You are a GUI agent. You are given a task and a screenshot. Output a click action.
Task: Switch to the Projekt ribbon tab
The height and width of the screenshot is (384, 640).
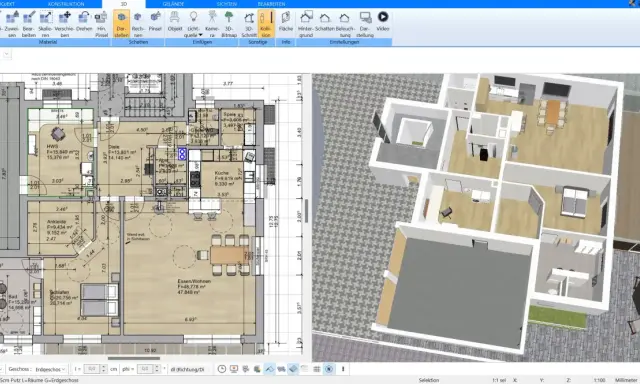(x=7, y=4)
